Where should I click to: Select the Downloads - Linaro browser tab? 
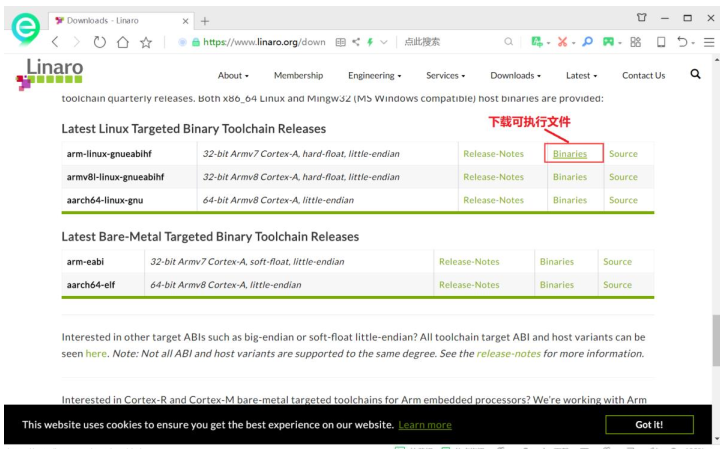[120, 21]
